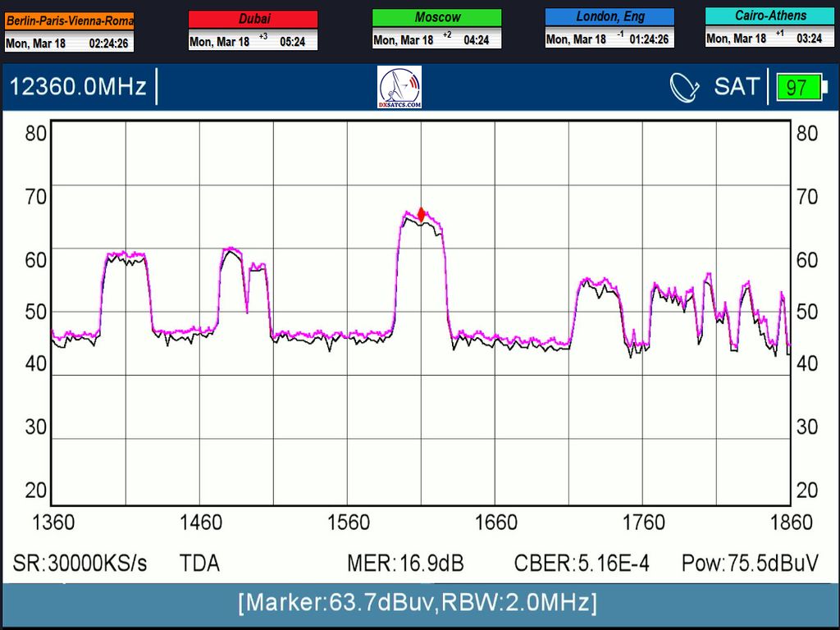Open the Berlin-Paris-Vienna-Roma clock header
840x630 pixels.
click(69, 21)
